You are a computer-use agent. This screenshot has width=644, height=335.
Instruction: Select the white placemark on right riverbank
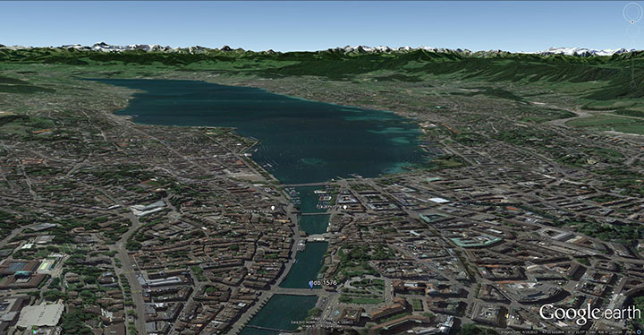click(x=345, y=208)
